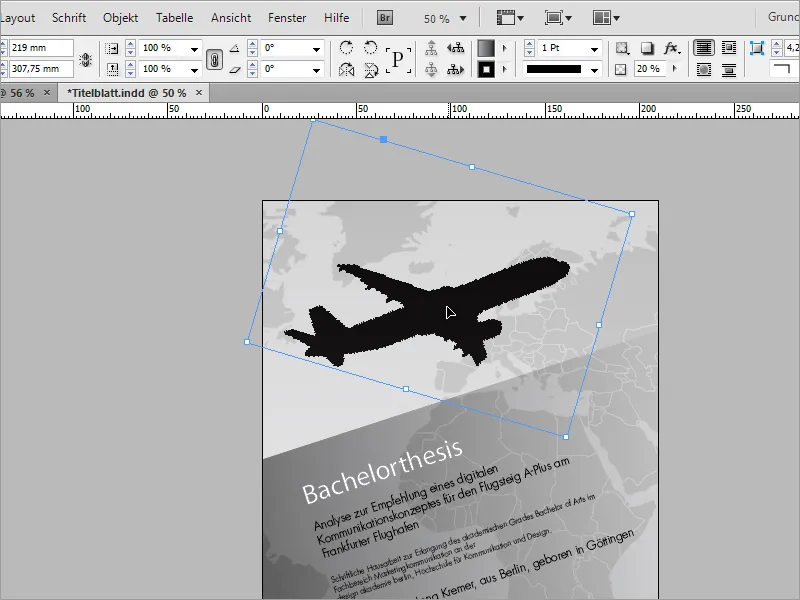Enable wrap around bounding box
Image resolution: width=800 pixels, height=600 pixels.
coord(729,48)
